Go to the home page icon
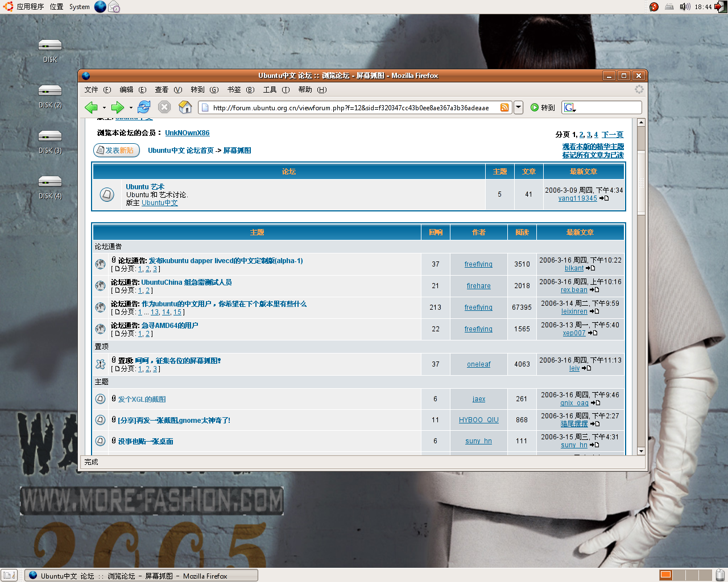The height and width of the screenshot is (582, 728). click(185, 107)
